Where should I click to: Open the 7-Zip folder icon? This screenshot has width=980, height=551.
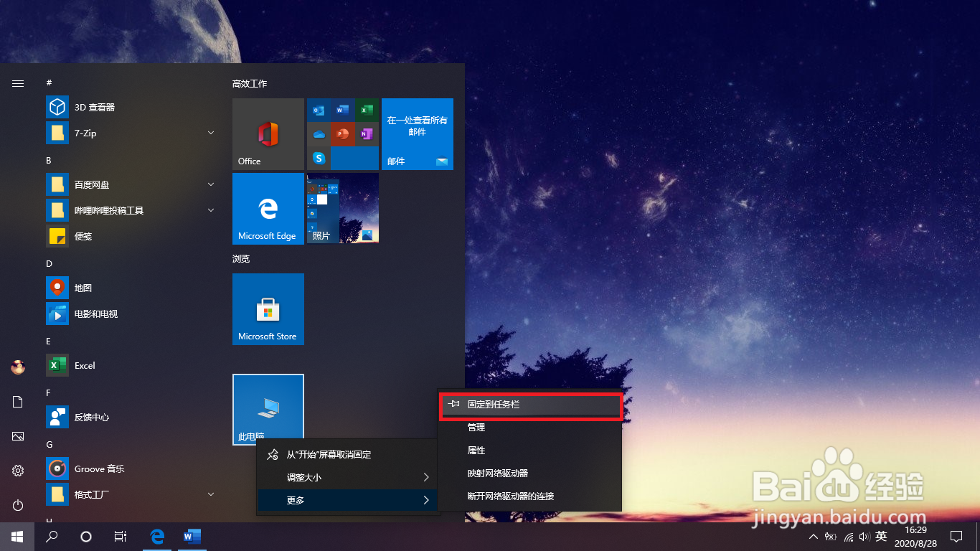click(57, 133)
